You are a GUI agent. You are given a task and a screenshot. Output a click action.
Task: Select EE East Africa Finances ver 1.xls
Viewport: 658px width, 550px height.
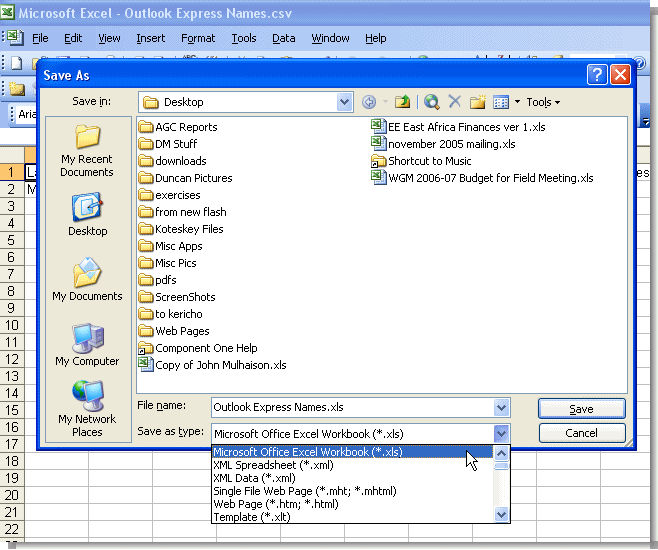pyautogui.click(x=458, y=127)
